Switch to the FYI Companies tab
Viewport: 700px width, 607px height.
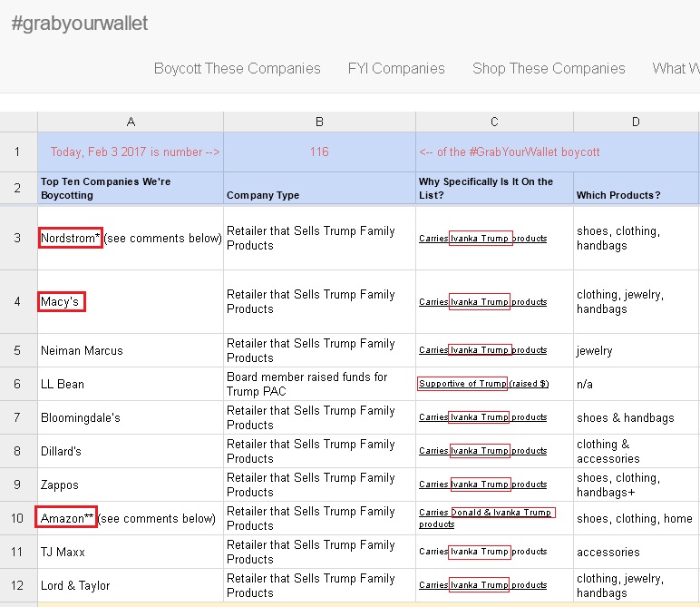pos(396,68)
